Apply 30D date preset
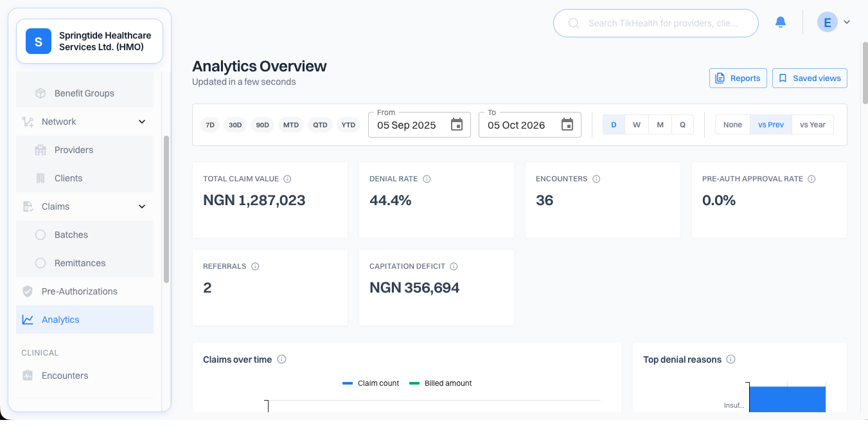Image resolution: width=868 pixels, height=427 pixels. (x=235, y=125)
